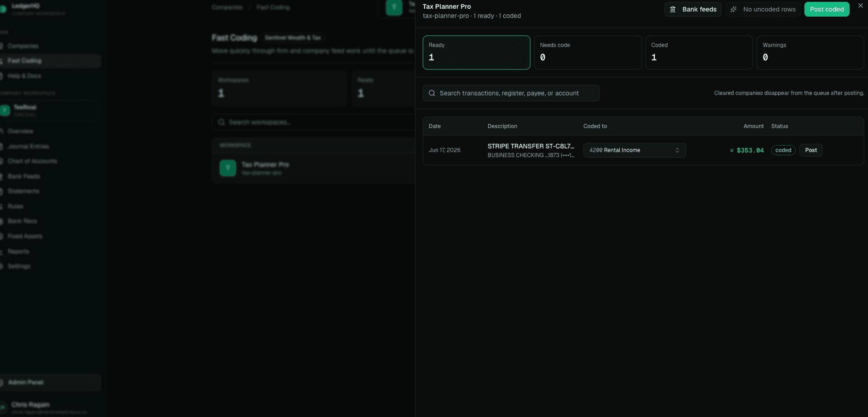
Task: Click the Description column header
Action: click(502, 126)
